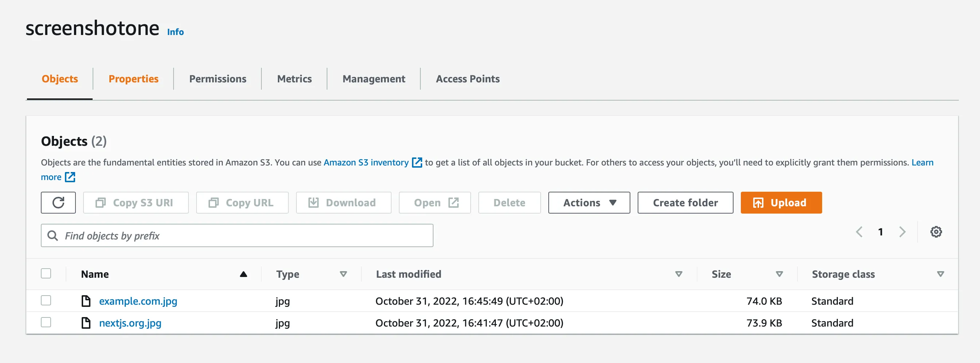Screen dimensions: 980x363
Task: Open the Management tab
Action: tap(374, 79)
